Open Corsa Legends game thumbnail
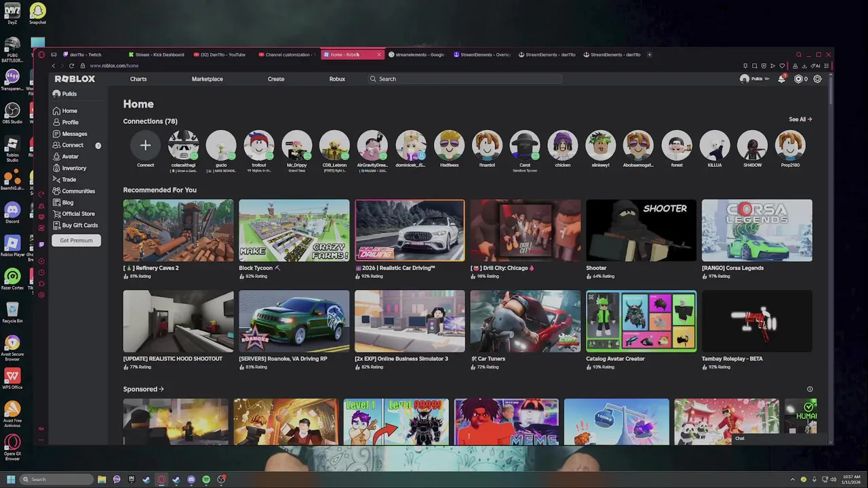Screen dimensions: 868x488 (x=757, y=230)
